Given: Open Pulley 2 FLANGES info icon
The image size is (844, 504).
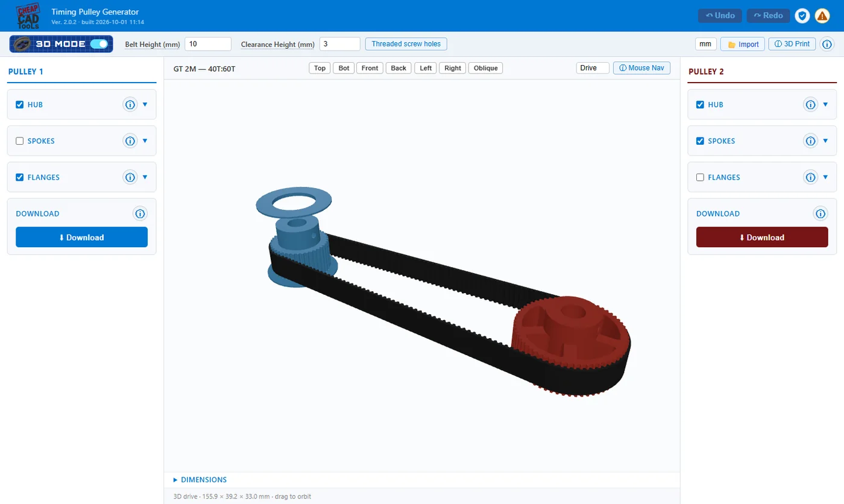Looking at the screenshot, I should point(810,177).
